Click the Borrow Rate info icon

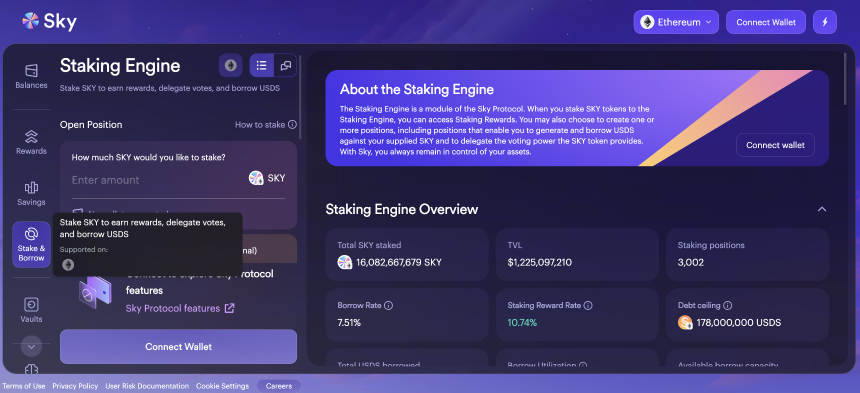pyautogui.click(x=388, y=305)
